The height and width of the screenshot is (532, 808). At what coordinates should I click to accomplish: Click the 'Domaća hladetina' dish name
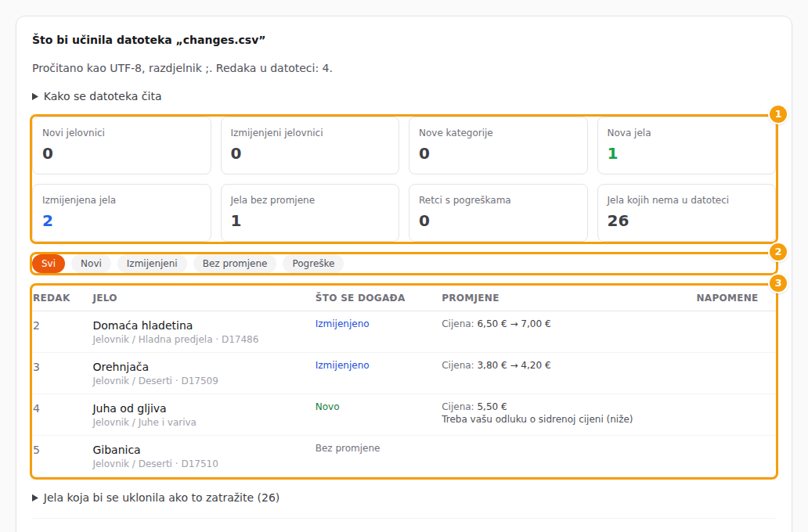pos(142,325)
